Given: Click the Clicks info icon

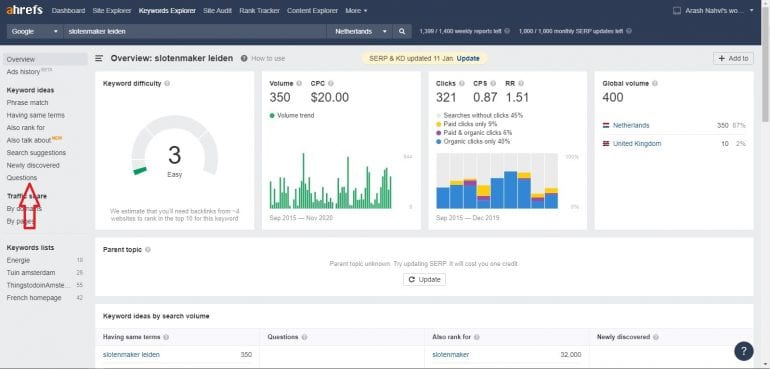Looking at the screenshot, I should point(462,84).
